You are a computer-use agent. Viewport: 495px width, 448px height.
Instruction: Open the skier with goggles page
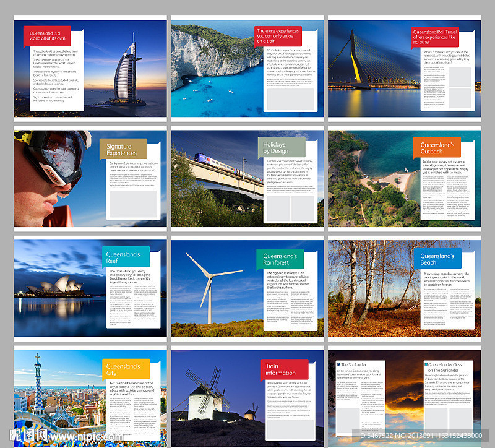90,179
